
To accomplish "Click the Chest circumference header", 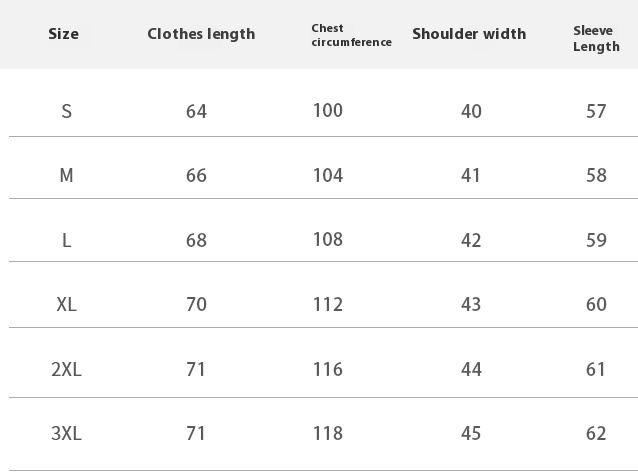I will click(x=352, y=35).
